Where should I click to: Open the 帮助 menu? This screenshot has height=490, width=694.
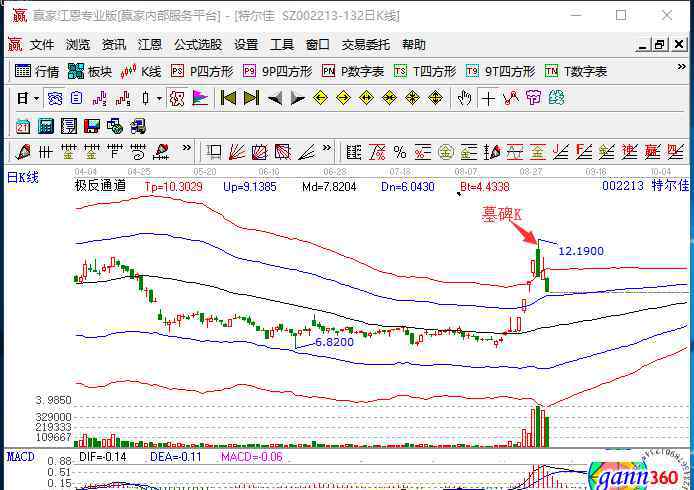tap(414, 45)
